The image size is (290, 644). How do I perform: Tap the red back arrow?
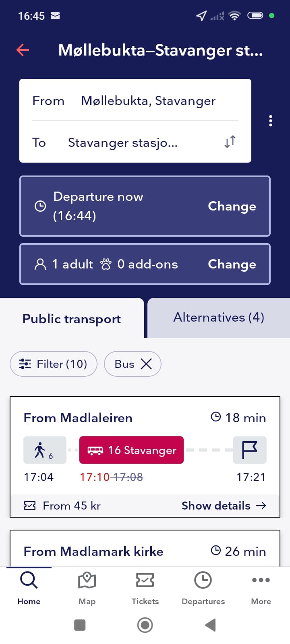tap(23, 50)
